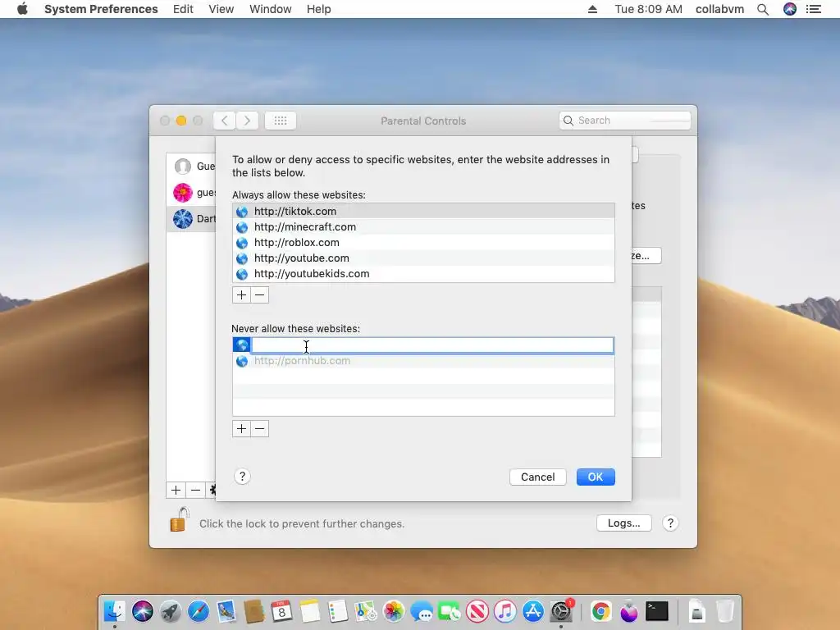This screenshot has width=840, height=630.
Task: Click System Preferences gear in dock
Action: [x=561, y=611]
